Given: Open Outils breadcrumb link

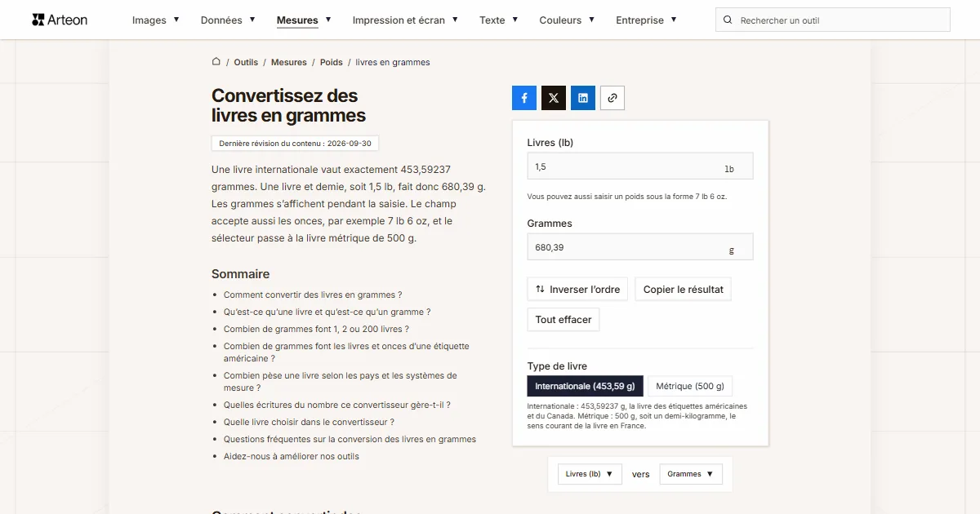Looking at the screenshot, I should [x=246, y=62].
